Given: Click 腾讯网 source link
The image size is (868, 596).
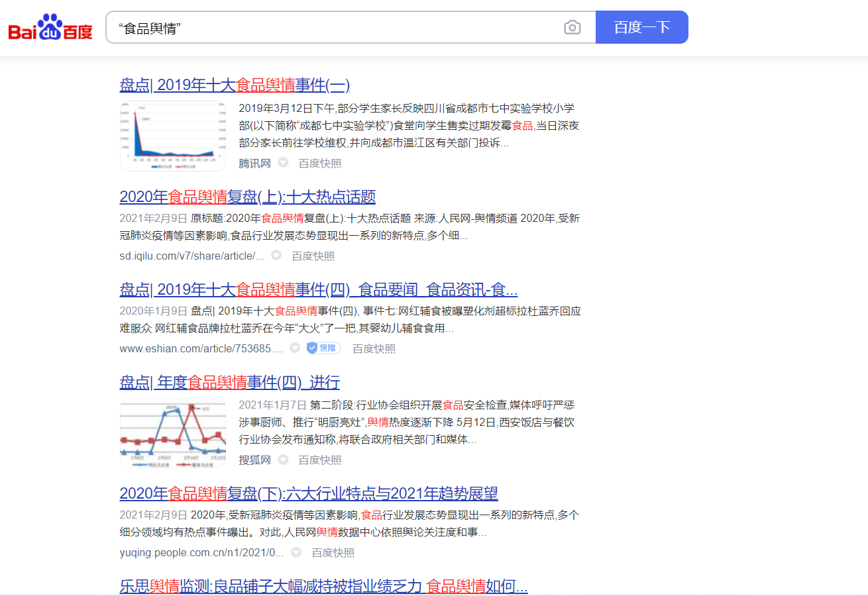Looking at the screenshot, I should click(x=255, y=163).
